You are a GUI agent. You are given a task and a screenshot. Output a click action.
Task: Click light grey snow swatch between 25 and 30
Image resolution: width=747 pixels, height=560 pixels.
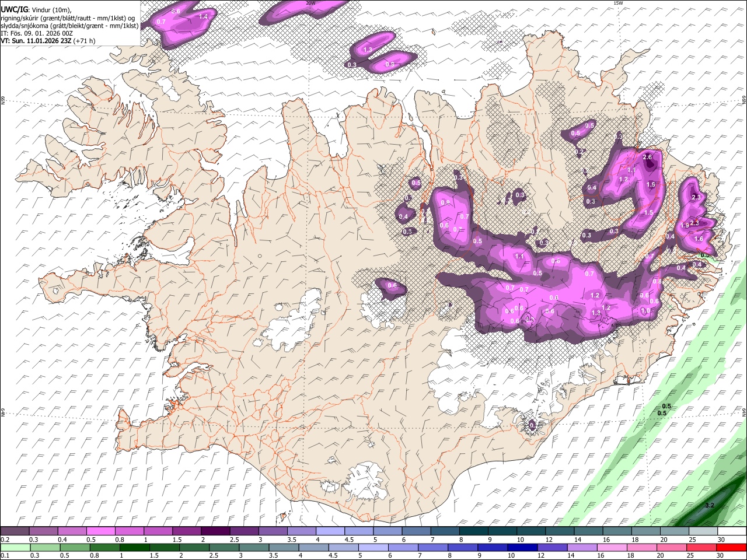click(x=703, y=531)
